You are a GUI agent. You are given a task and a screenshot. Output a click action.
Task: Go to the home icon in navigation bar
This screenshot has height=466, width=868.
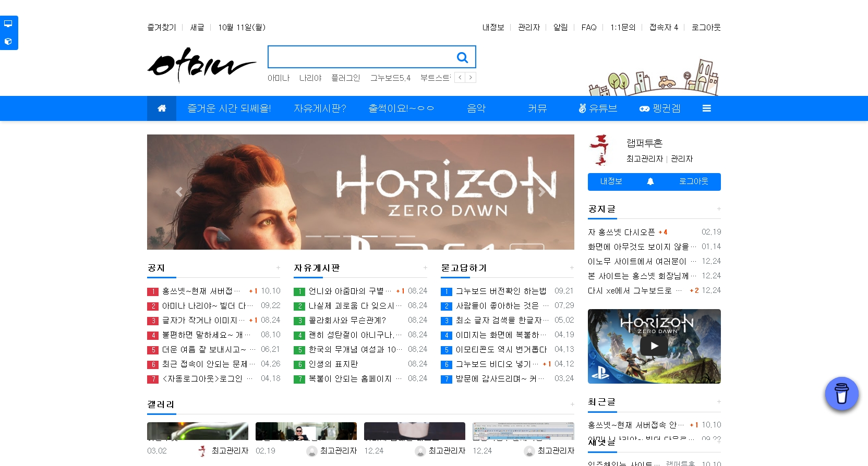pyautogui.click(x=162, y=108)
